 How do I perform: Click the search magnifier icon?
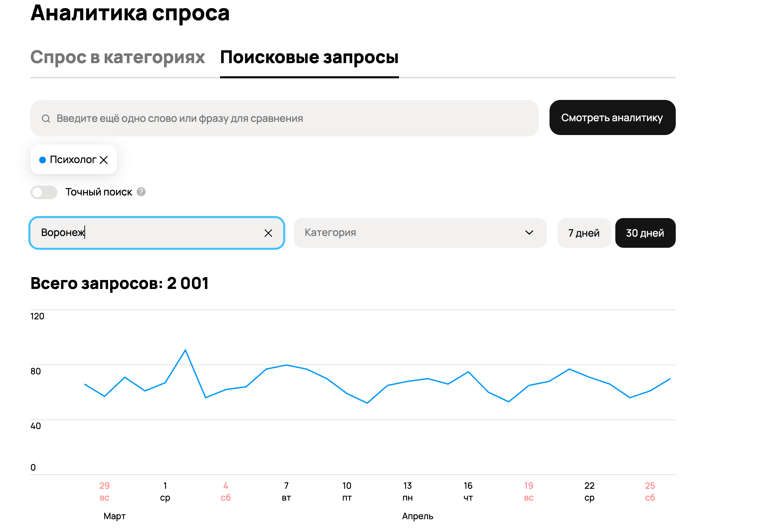[x=46, y=118]
